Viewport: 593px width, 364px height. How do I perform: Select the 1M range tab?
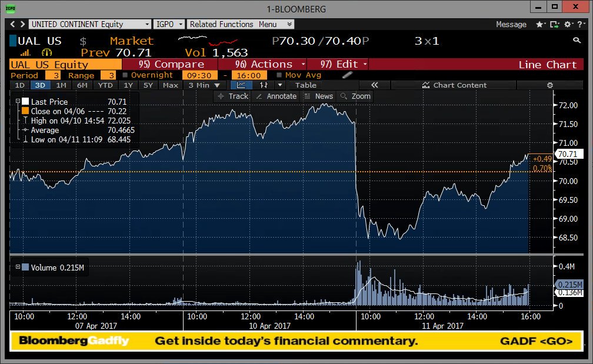click(x=61, y=85)
